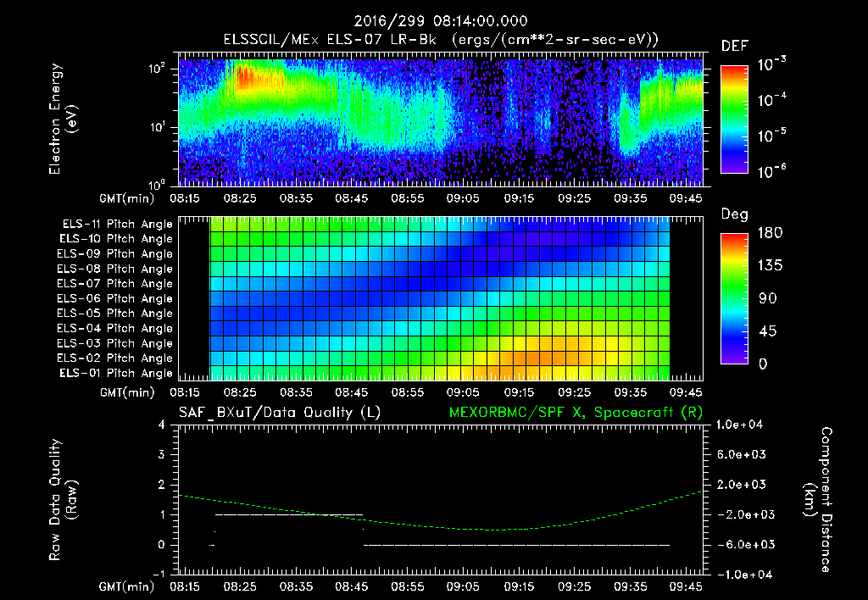Click the 45 label on Deg scale
This screenshot has height=600, width=868.
click(768, 331)
